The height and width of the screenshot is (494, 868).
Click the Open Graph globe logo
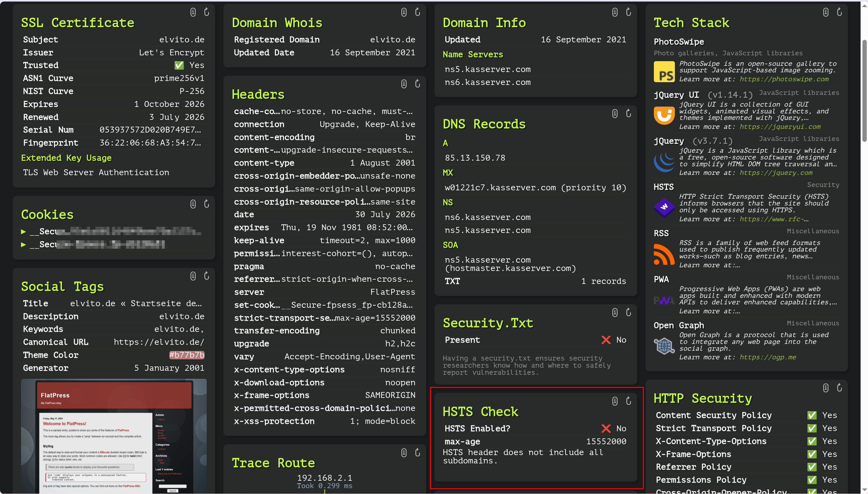click(x=664, y=346)
